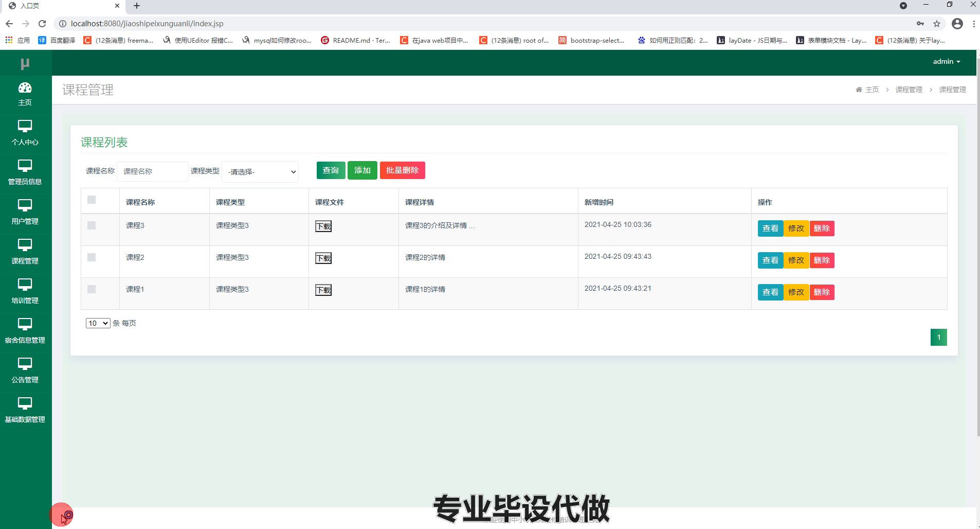Open 个人中心 monitor icon in sidebar
Viewport: 980px width, 529px height.
(x=25, y=126)
